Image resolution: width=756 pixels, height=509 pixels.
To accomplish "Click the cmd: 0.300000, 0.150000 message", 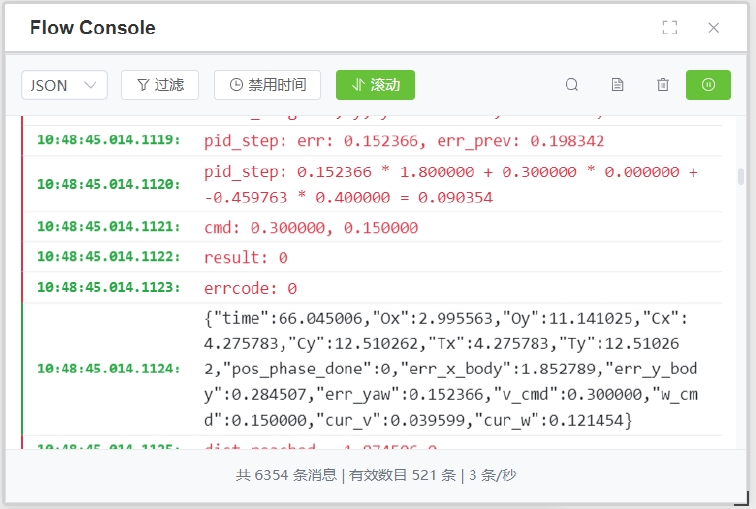I will click(x=311, y=228).
